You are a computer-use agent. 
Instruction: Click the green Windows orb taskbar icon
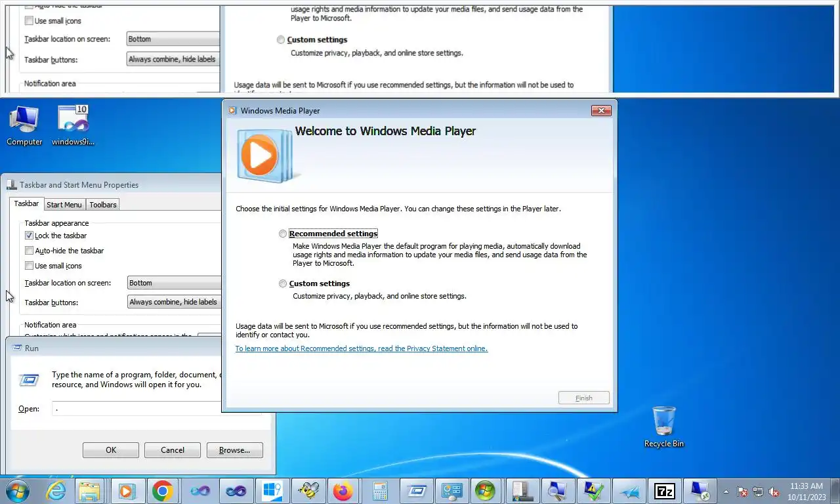pyautogui.click(x=485, y=491)
